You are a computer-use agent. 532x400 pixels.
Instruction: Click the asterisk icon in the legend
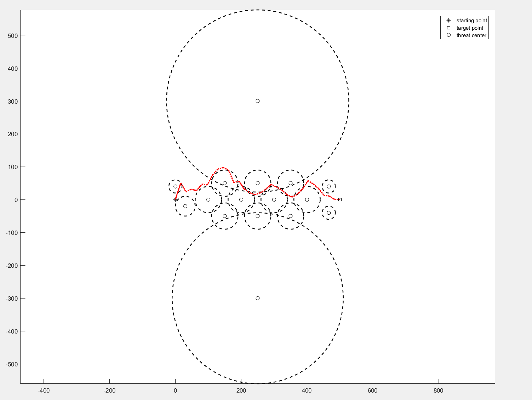[x=448, y=21]
